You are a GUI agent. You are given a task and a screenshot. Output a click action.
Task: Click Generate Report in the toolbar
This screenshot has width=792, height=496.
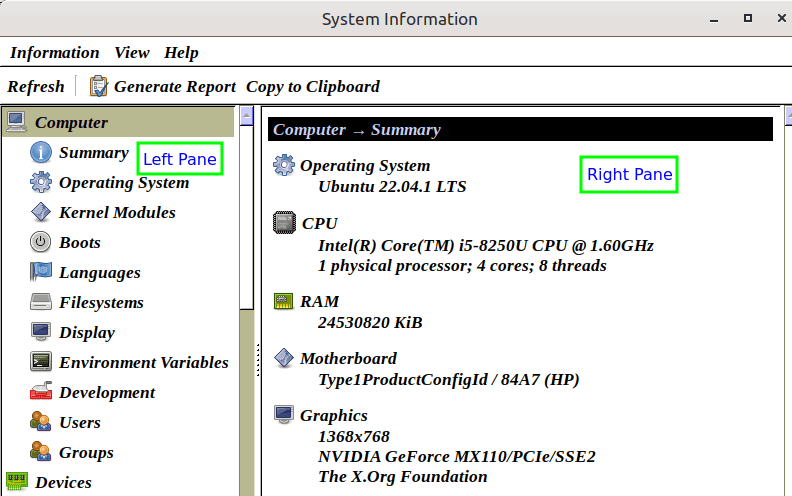pos(163,87)
